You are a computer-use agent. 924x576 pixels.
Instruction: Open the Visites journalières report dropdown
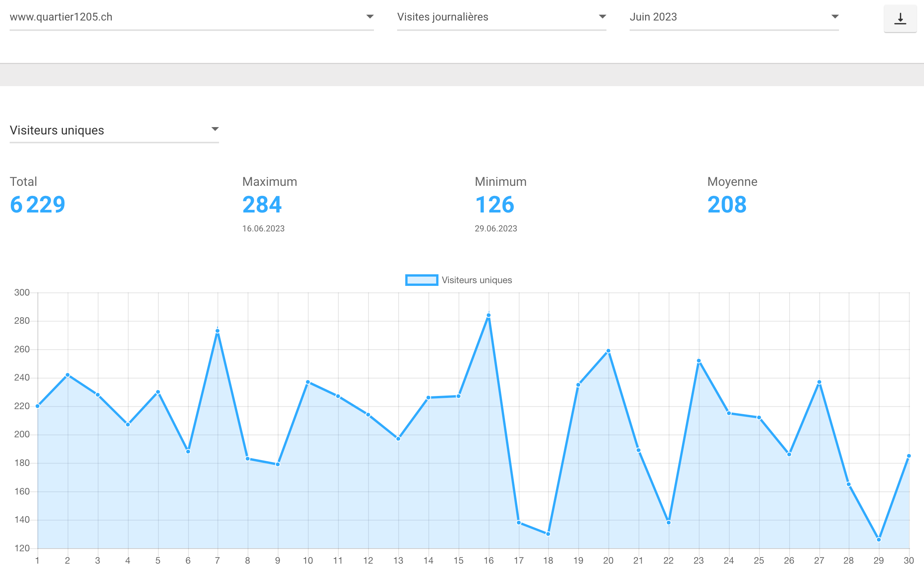pos(501,17)
